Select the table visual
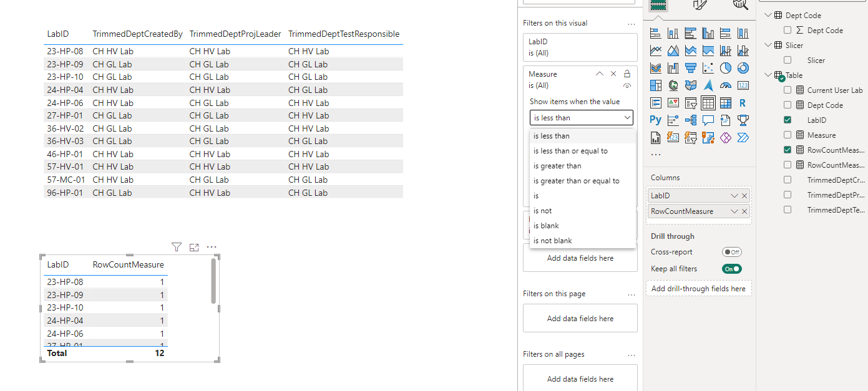 tap(708, 103)
